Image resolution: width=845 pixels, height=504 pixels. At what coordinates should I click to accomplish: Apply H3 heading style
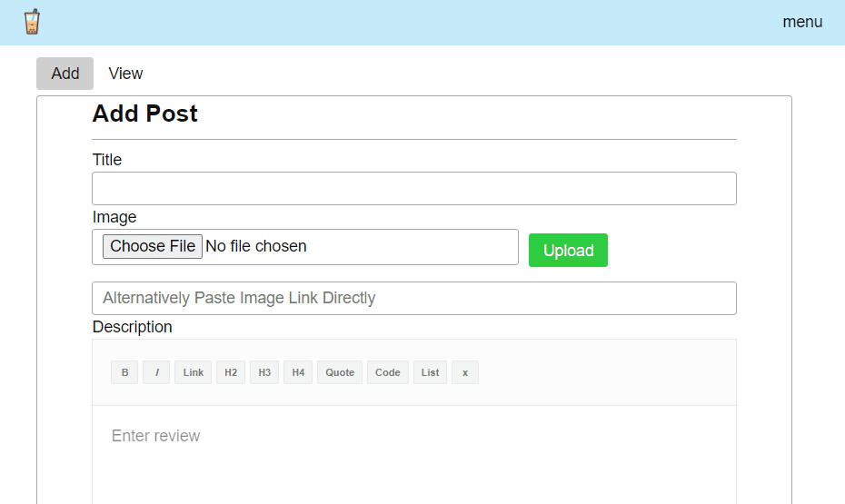[264, 372]
